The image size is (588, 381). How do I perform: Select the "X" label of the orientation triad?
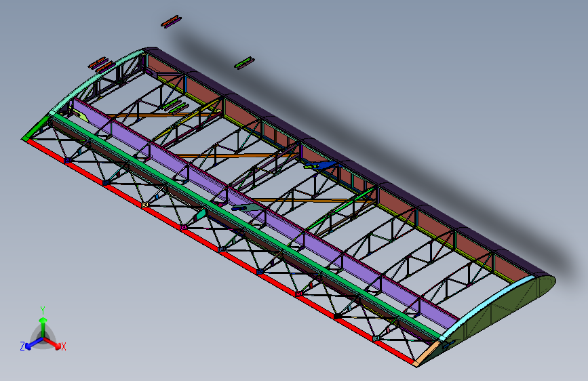coord(64,346)
